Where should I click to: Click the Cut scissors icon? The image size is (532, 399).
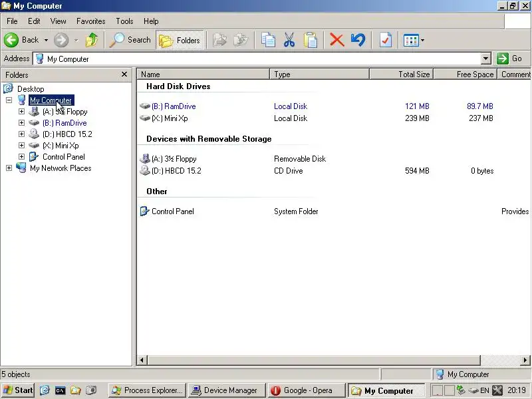pos(289,40)
